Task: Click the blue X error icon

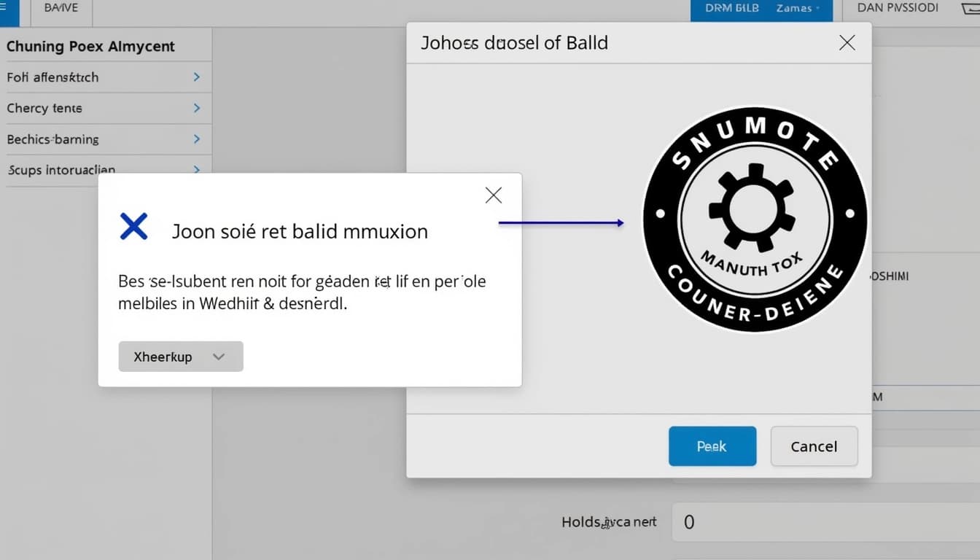Action: click(x=134, y=227)
